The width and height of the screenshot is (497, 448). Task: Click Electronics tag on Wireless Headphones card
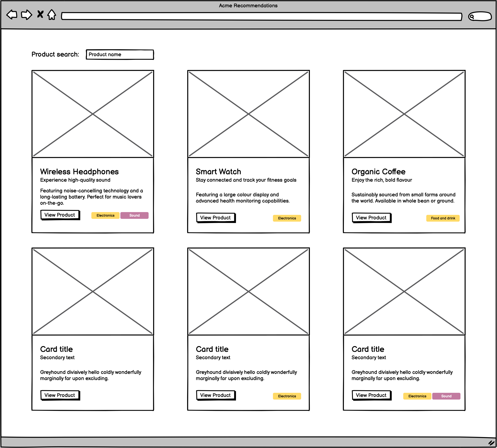click(x=105, y=215)
